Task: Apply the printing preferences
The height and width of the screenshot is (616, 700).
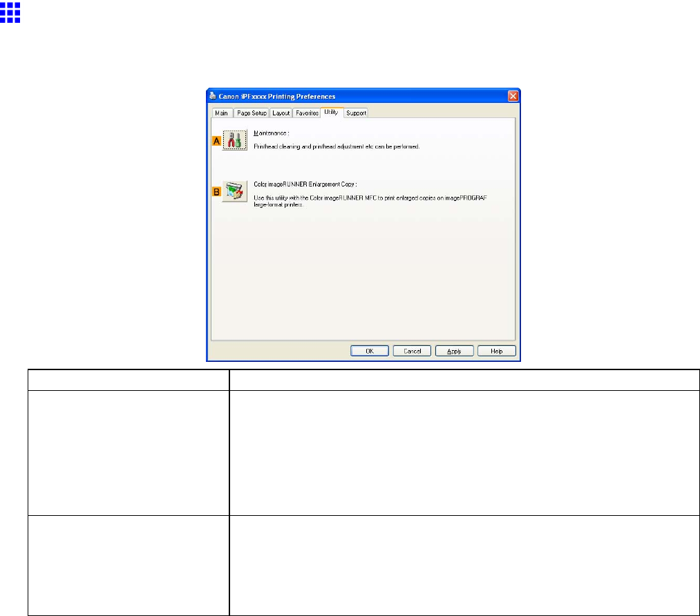Action: tap(455, 351)
